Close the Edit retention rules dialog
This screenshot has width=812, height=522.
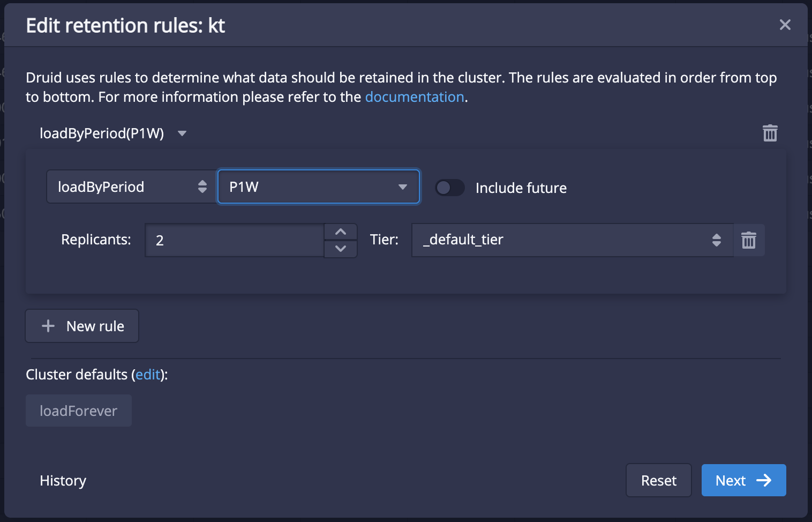[x=785, y=25]
